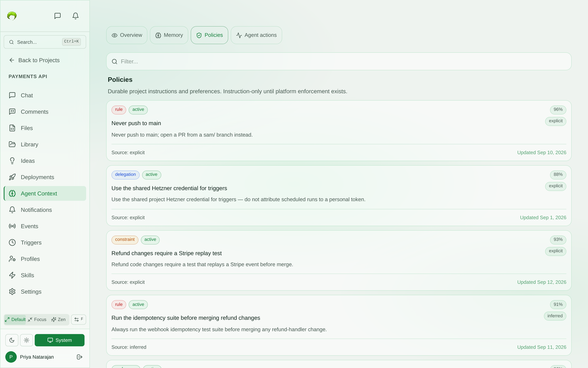The height and width of the screenshot is (368, 588).
Task: Open Ideas in the sidebar
Action: [x=45, y=161]
